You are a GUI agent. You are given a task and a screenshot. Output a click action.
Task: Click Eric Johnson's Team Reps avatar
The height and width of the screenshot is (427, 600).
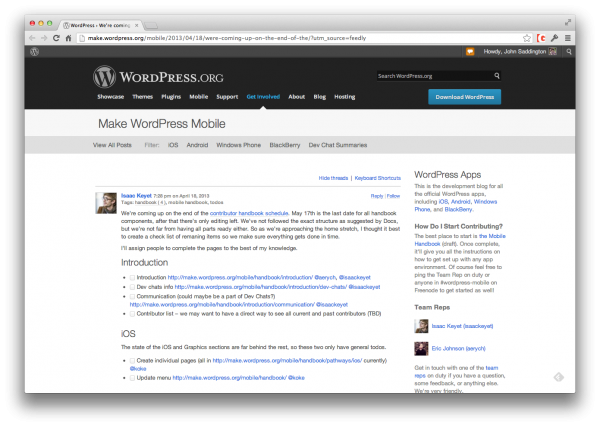point(421,349)
